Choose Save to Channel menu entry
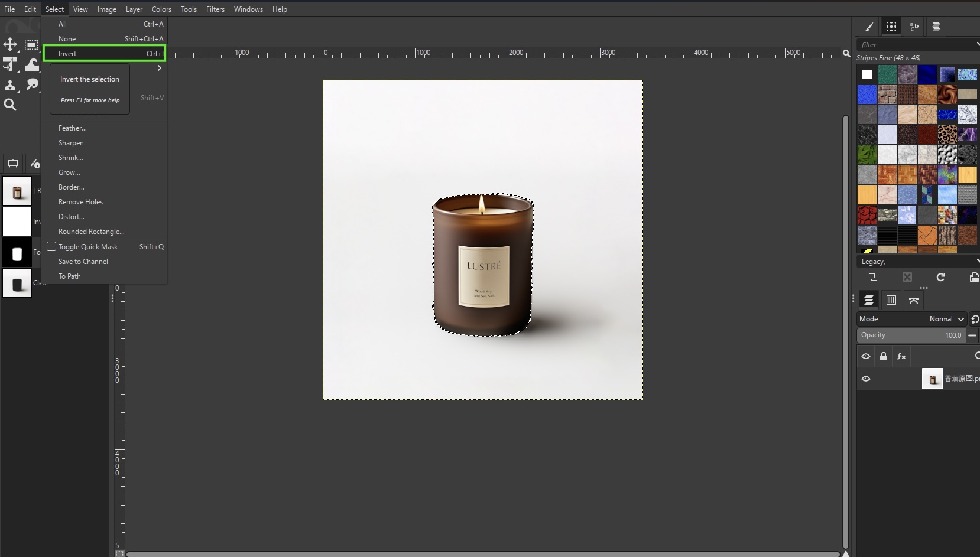This screenshot has height=557, width=980. (104, 262)
